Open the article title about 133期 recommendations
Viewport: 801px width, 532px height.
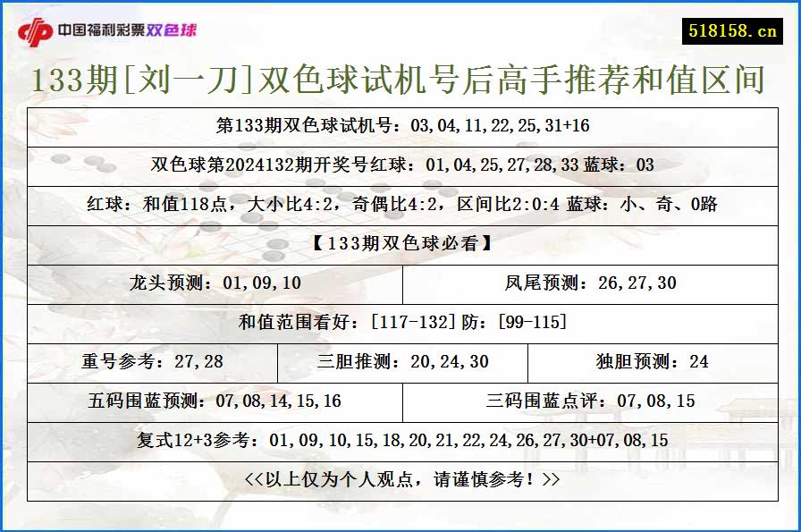[x=400, y=80]
